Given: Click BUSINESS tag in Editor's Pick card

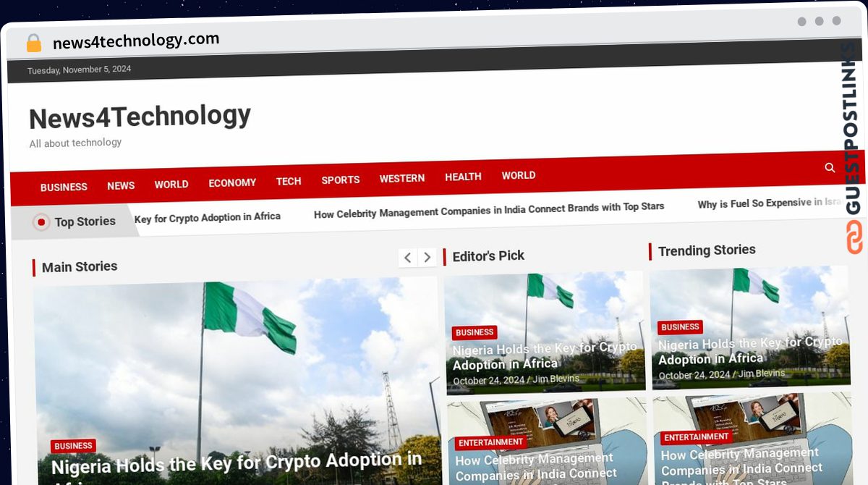Looking at the screenshot, I should tap(475, 333).
